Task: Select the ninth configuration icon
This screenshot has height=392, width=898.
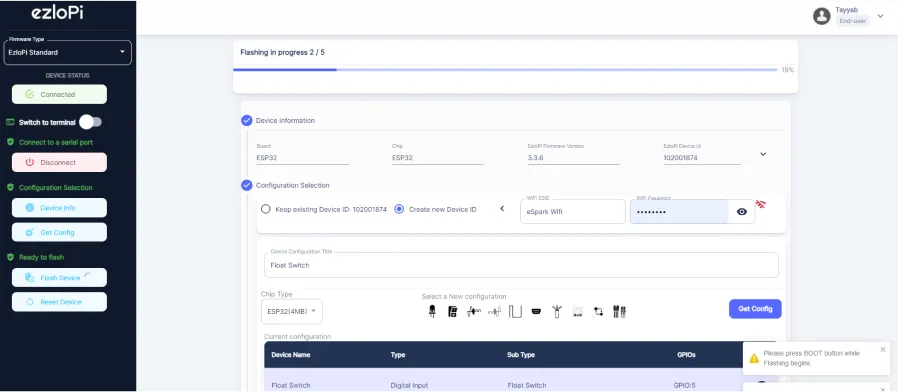Action: 598,311
